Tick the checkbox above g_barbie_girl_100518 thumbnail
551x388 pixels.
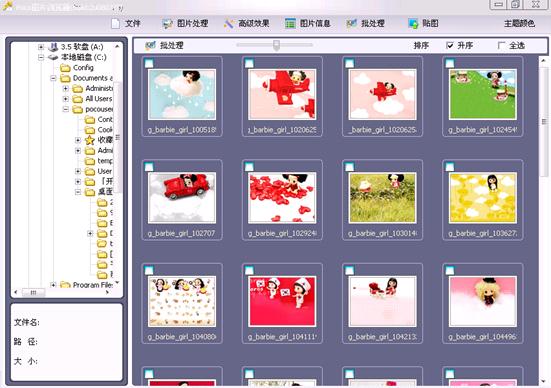pyautogui.click(x=149, y=63)
